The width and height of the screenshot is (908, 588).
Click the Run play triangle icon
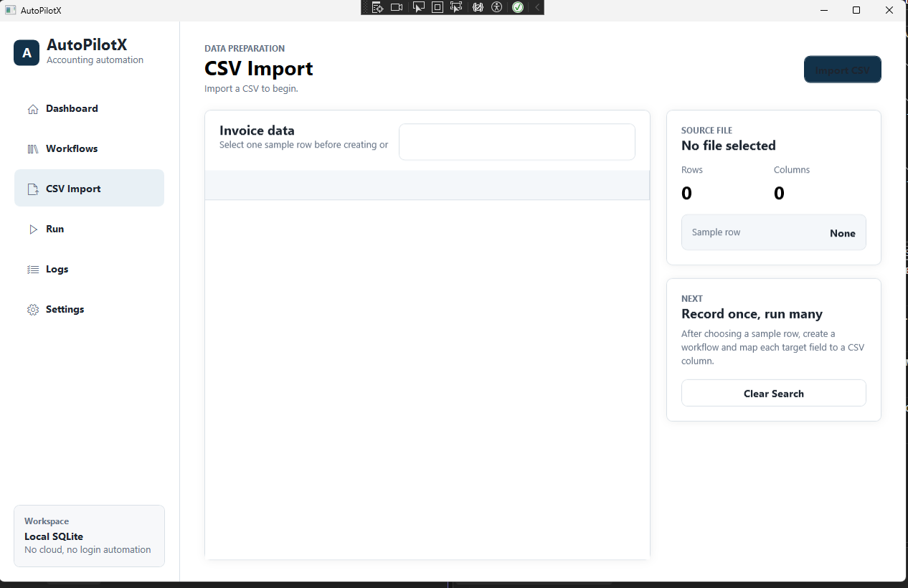click(33, 229)
